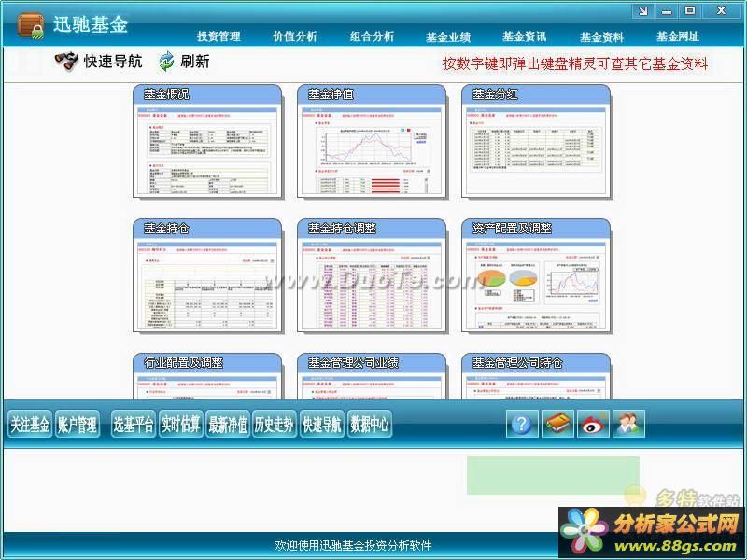The image size is (747, 560).
Task: Open the 选基平台 button
Action: tap(134, 424)
